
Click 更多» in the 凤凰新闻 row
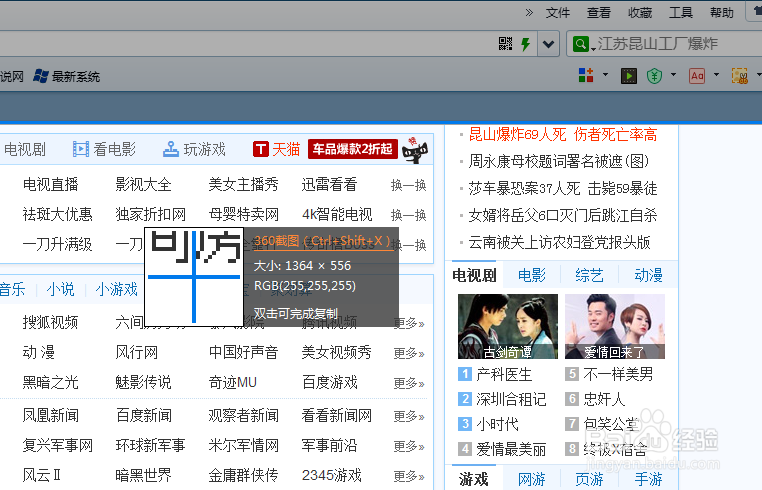coord(409,416)
